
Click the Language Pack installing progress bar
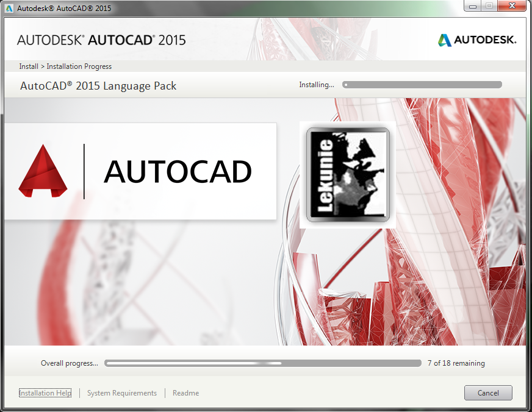422,85
